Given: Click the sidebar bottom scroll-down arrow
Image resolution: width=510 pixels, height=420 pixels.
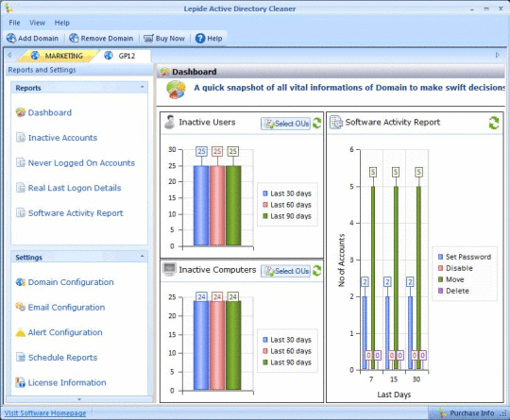Looking at the screenshot, I should (79, 399).
